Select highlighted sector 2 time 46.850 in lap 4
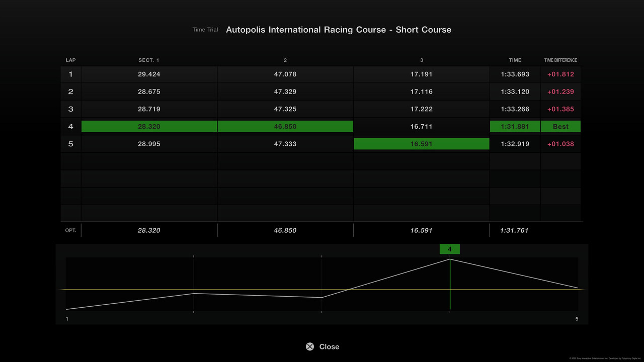This screenshot has width=644, height=362. pos(285,126)
